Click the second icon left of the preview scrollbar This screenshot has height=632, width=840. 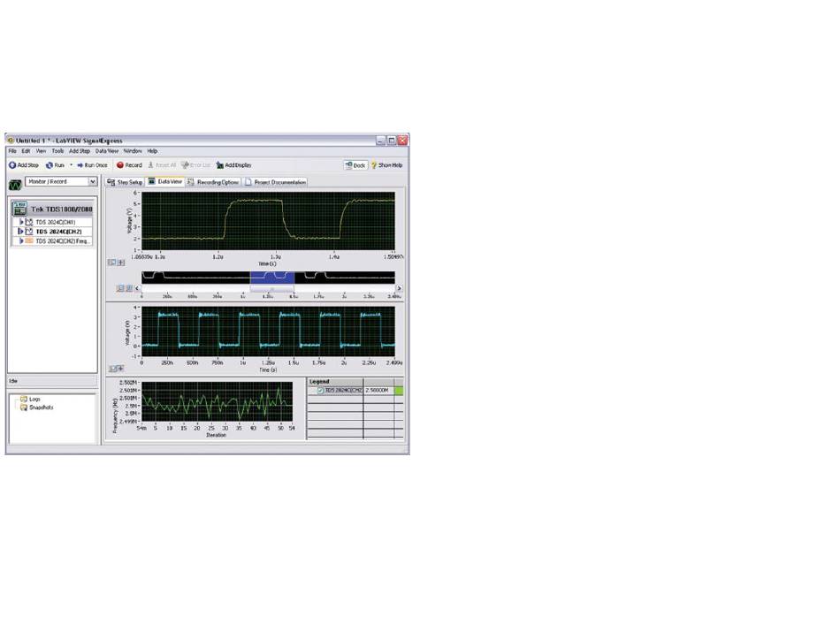(x=128, y=288)
